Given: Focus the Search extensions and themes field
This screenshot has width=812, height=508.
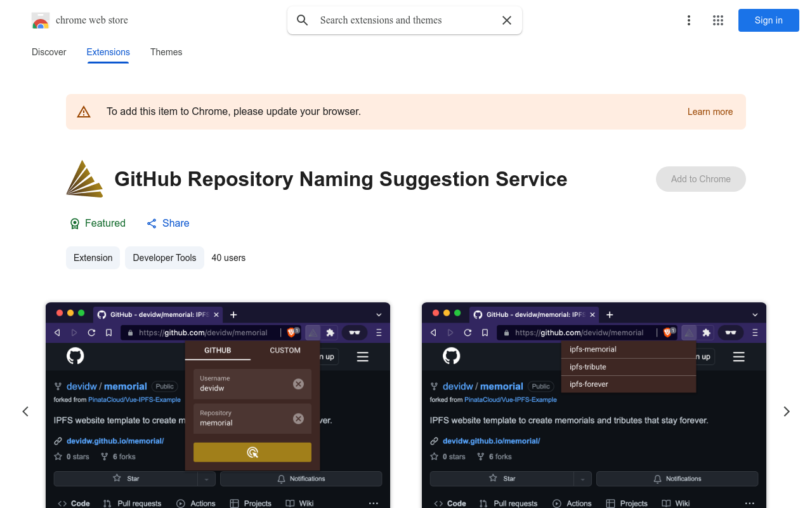Looking at the screenshot, I should point(406,20).
